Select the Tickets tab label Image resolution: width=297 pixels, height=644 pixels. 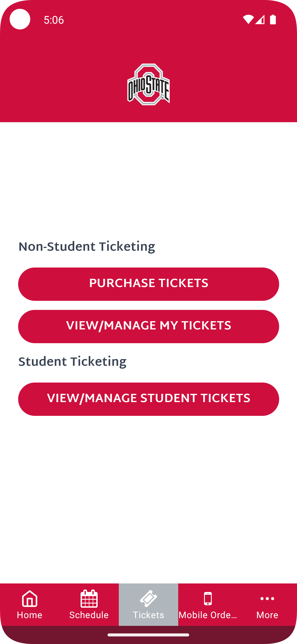(x=148, y=615)
